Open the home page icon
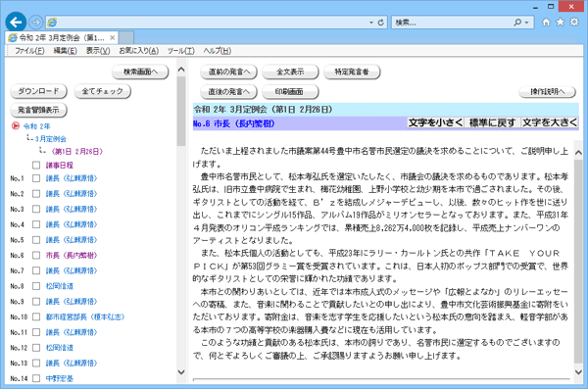This screenshot has height=389, width=588. coord(547,23)
